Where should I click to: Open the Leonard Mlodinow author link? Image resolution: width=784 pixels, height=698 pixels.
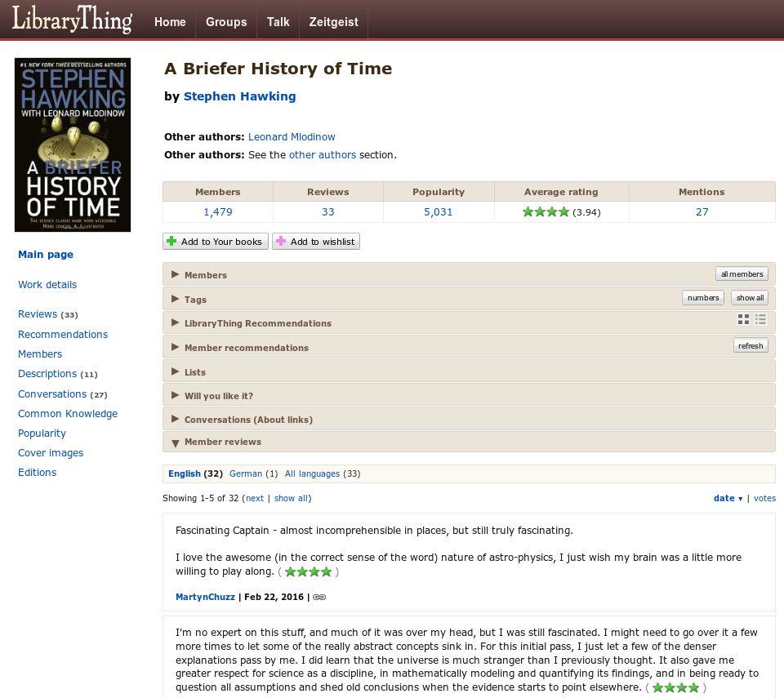[x=292, y=137]
